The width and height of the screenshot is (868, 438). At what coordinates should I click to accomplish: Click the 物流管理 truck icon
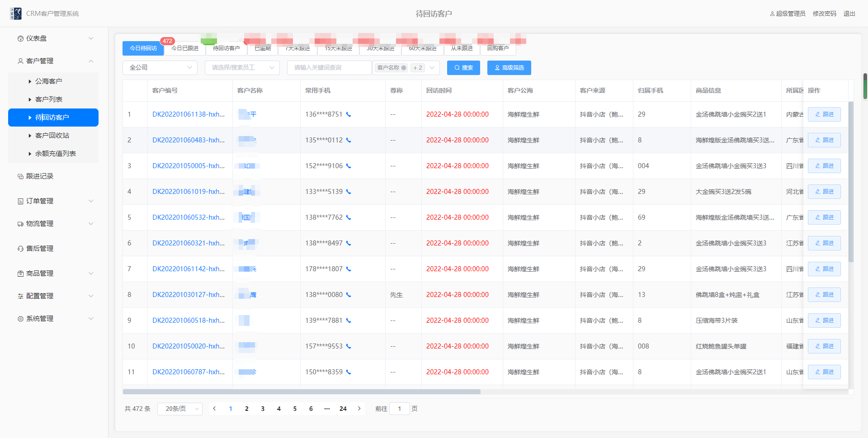20,224
